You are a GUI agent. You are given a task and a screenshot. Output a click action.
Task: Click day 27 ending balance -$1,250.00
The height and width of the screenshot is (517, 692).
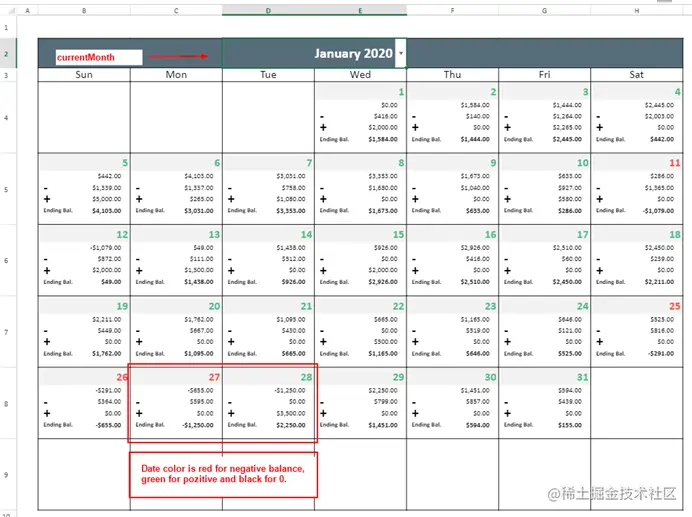tap(198, 425)
